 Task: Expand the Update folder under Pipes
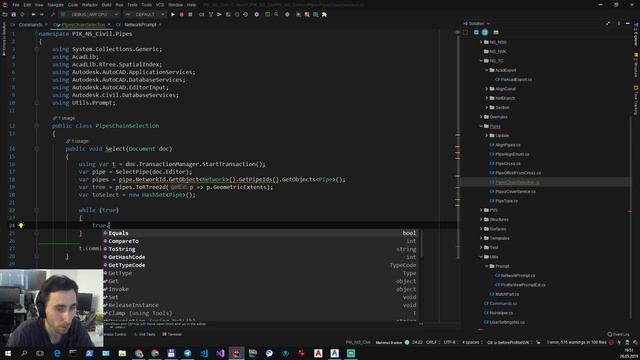click(487, 136)
